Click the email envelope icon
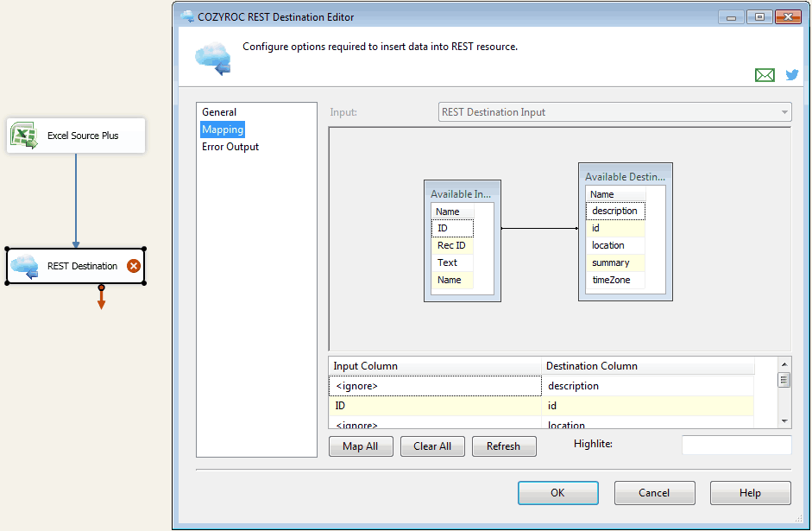812x531 pixels. 765,75
